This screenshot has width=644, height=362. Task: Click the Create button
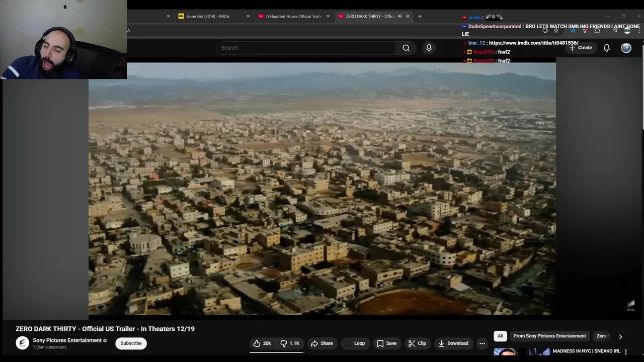[580, 48]
